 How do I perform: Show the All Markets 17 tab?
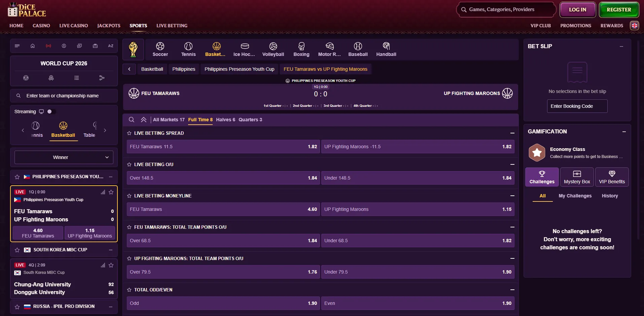169,120
